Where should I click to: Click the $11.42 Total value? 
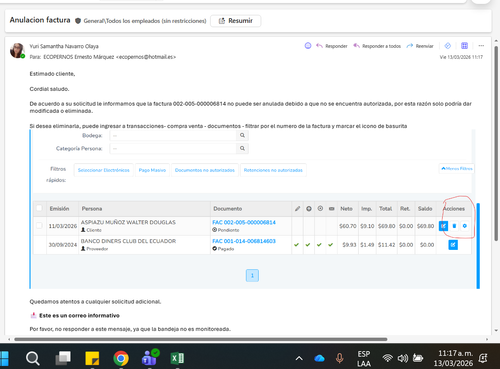[x=386, y=245]
